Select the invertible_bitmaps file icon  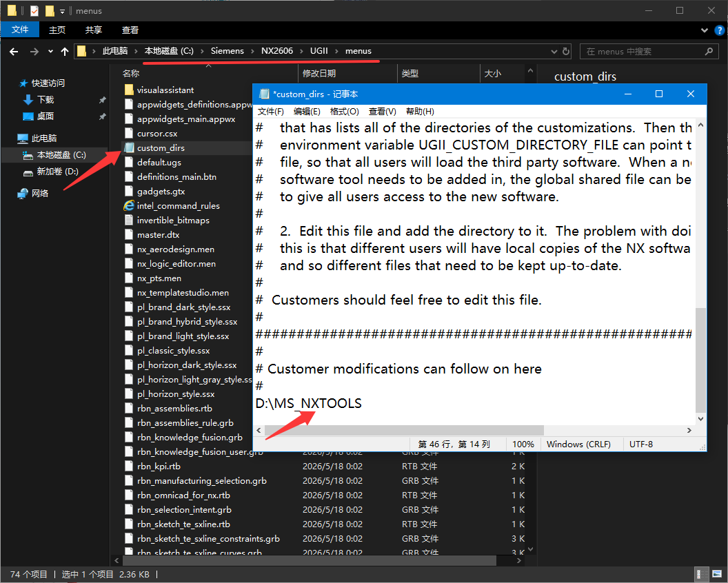pos(129,220)
